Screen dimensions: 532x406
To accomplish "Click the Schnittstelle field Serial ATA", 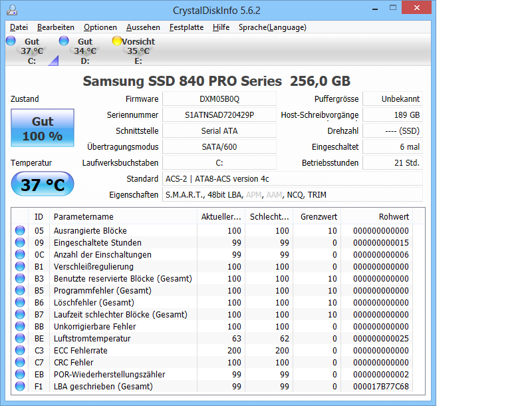I will click(219, 130).
